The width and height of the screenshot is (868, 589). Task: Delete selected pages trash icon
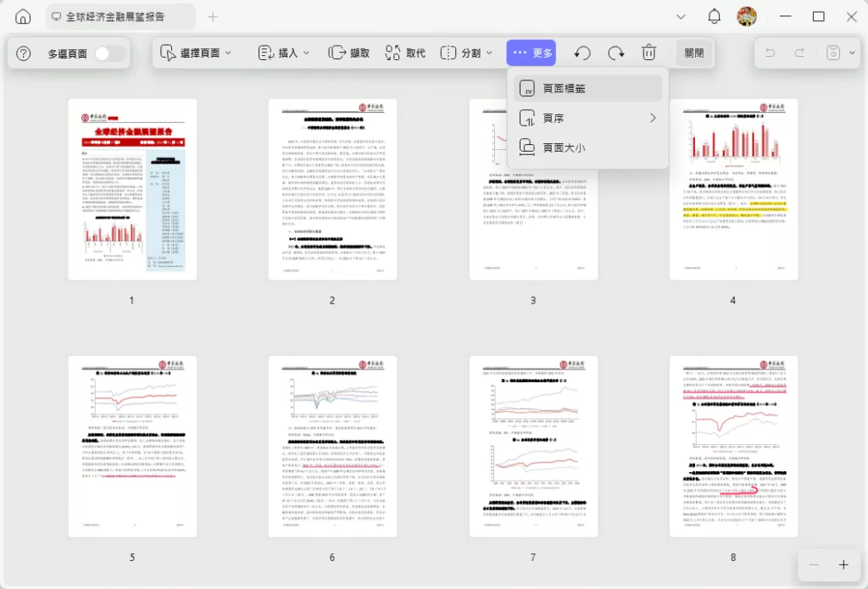pyautogui.click(x=648, y=53)
